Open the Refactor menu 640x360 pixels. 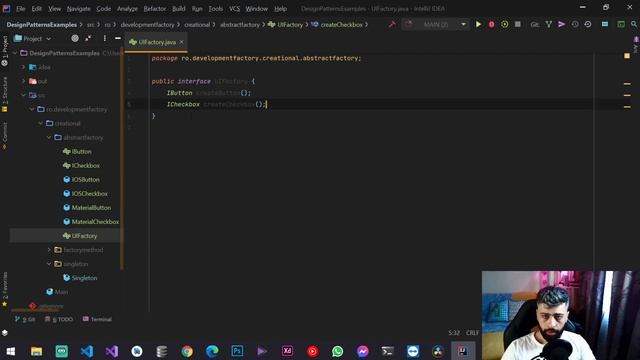[155, 9]
